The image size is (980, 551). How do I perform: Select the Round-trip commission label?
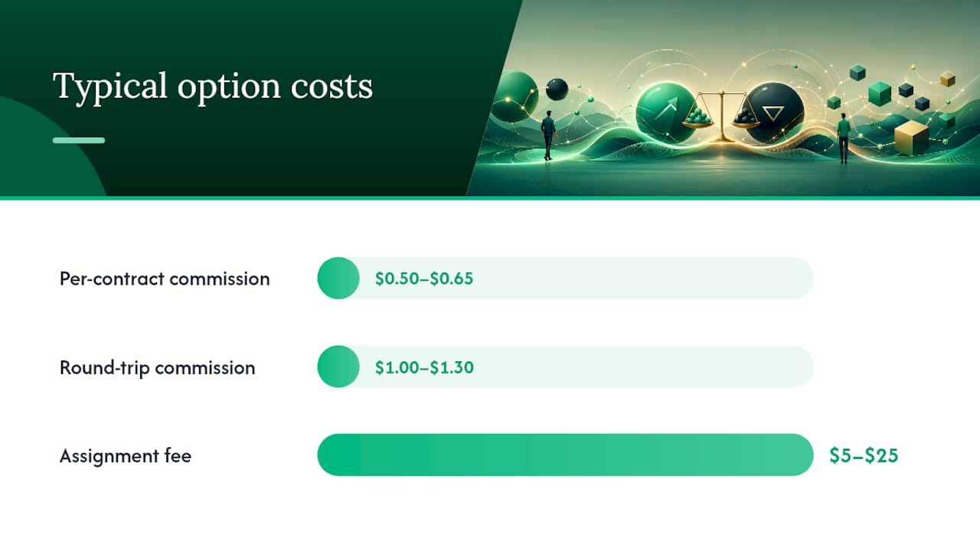[157, 367]
